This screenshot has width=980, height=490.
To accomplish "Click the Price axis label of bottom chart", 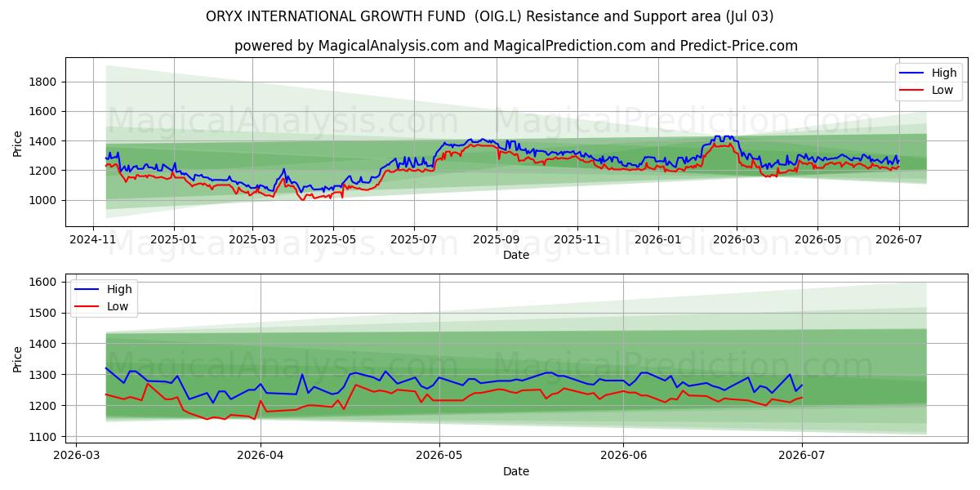I will pyautogui.click(x=18, y=359).
